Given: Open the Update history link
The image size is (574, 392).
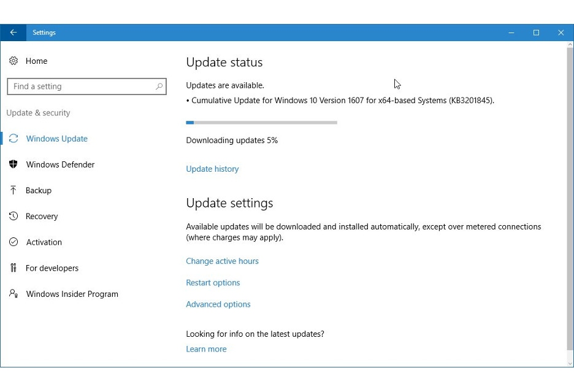Looking at the screenshot, I should (x=212, y=169).
